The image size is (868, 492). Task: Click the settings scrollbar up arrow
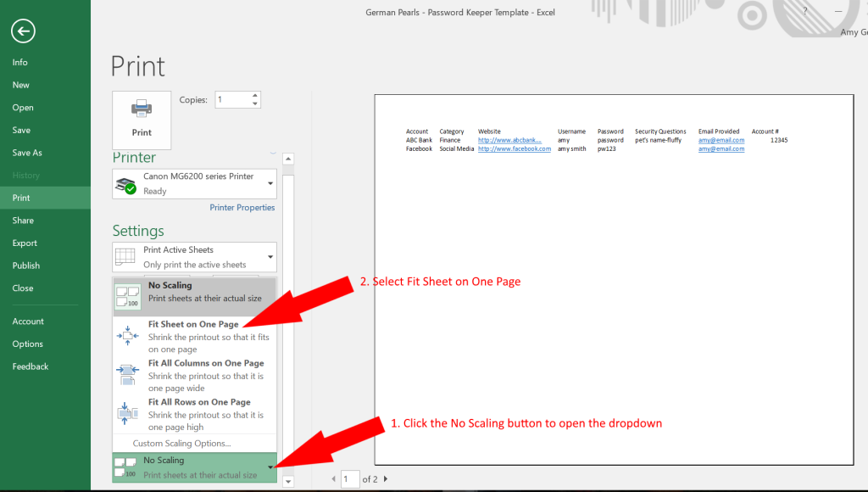pyautogui.click(x=288, y=159)
